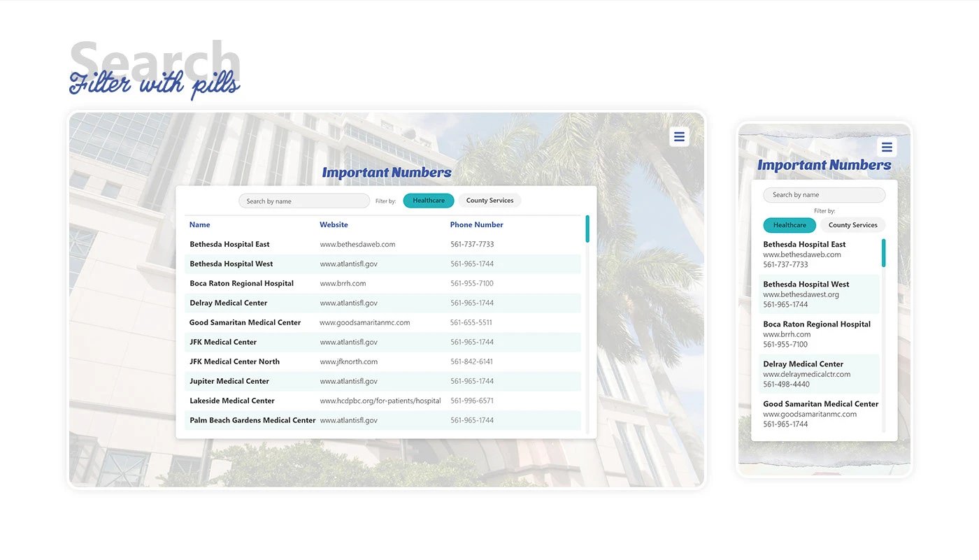979x560 pixels.
Task: Sort by the Website column header
Action: tap(334, 225)
